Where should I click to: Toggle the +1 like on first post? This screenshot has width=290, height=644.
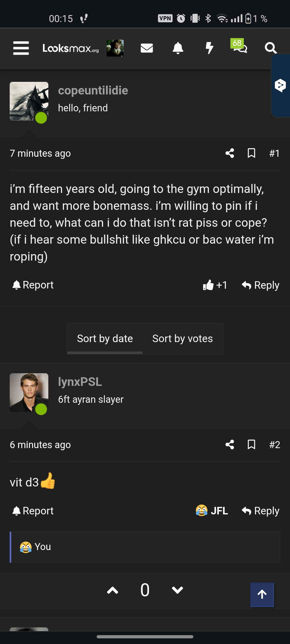(215, 285)
